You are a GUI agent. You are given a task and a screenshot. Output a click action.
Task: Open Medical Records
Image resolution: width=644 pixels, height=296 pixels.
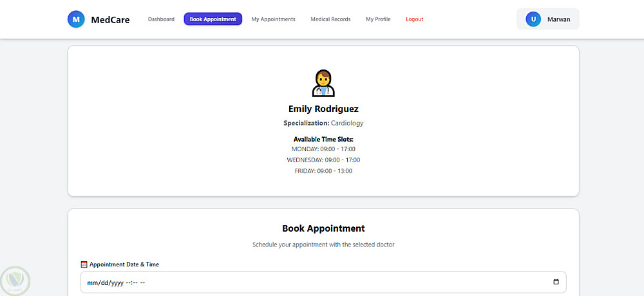coord(330,19)
